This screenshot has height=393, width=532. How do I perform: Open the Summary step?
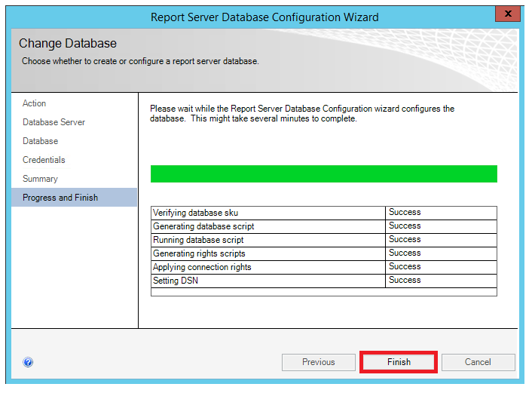tap(40, 179)
